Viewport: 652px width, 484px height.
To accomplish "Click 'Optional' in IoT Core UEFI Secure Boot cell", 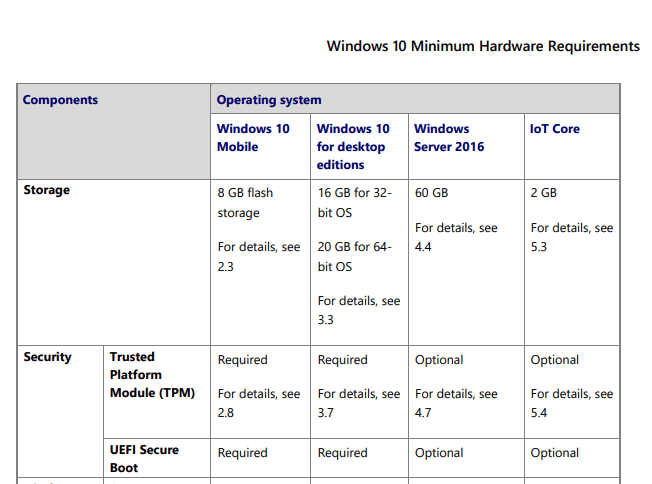I will click(554, 453).
